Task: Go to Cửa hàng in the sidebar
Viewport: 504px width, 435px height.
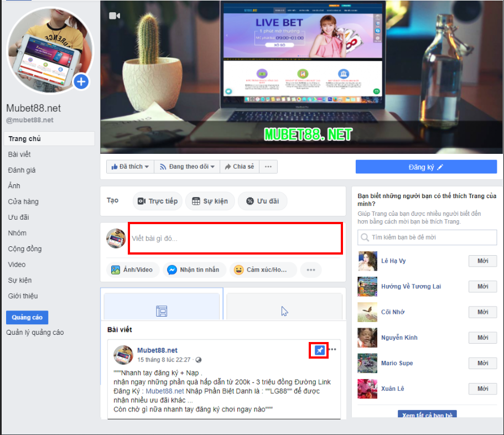Action: tap(23, 202)
